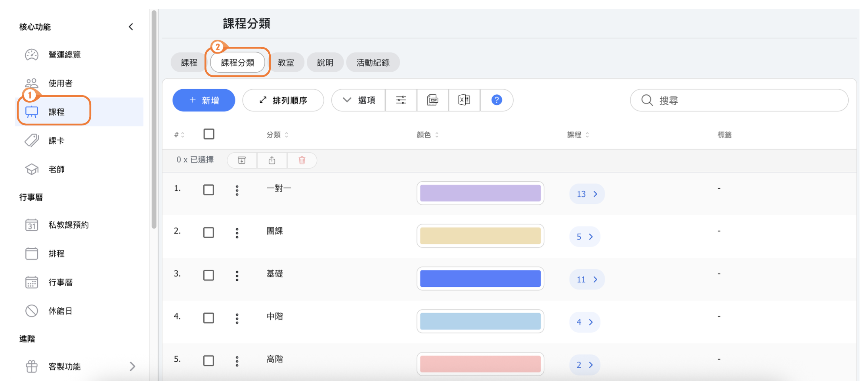Click the Excel export icon

[464, 100]
